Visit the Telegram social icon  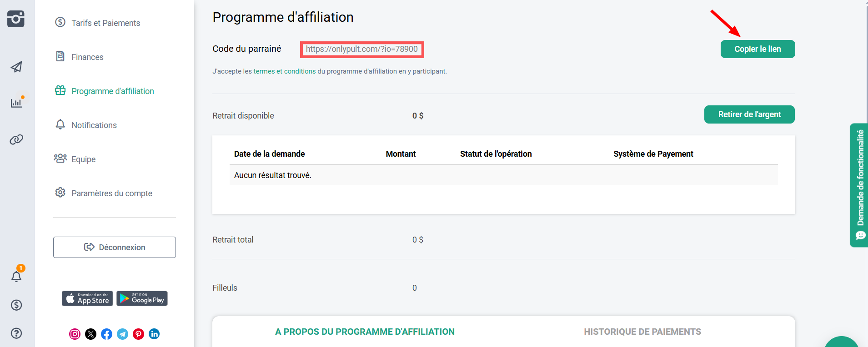[122, 334]
